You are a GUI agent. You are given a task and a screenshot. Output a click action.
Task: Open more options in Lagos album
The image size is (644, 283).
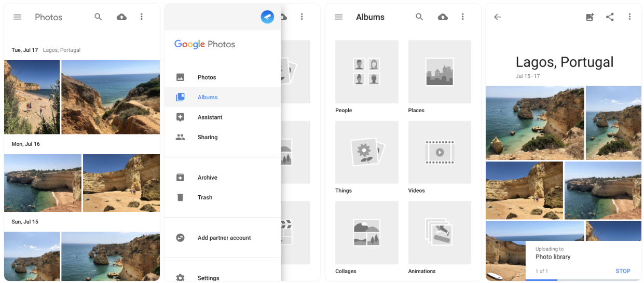point(629,17)
